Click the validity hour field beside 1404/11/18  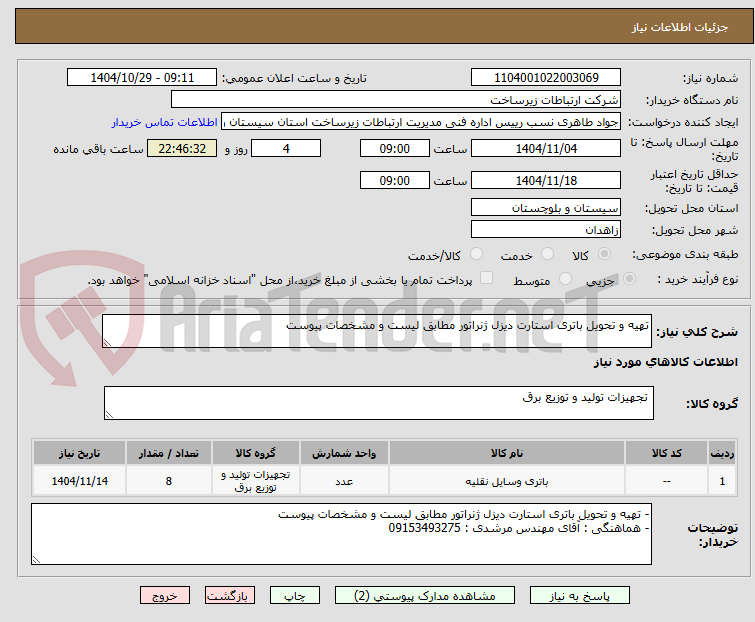395,181
